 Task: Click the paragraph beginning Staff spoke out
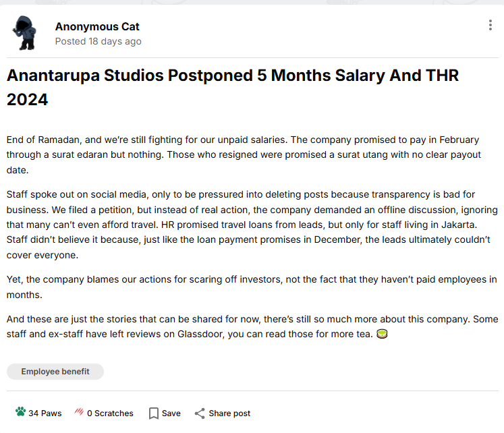[x=252, y=225]
